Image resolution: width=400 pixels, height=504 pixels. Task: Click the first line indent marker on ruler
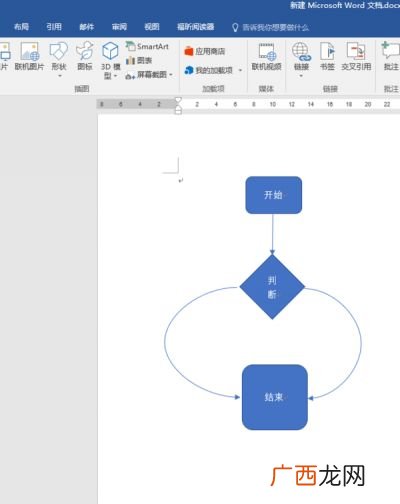pos(178,100)
